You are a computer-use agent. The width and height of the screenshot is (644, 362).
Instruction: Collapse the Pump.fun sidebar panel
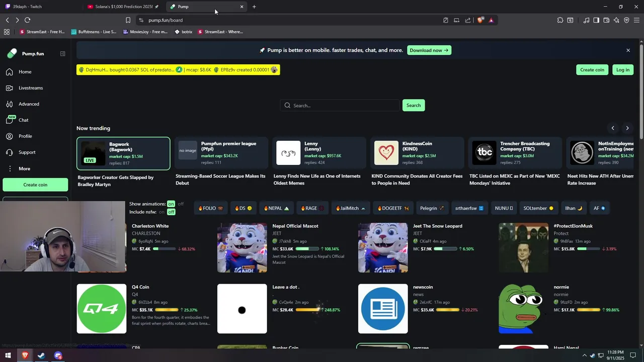tap(62, 54)
